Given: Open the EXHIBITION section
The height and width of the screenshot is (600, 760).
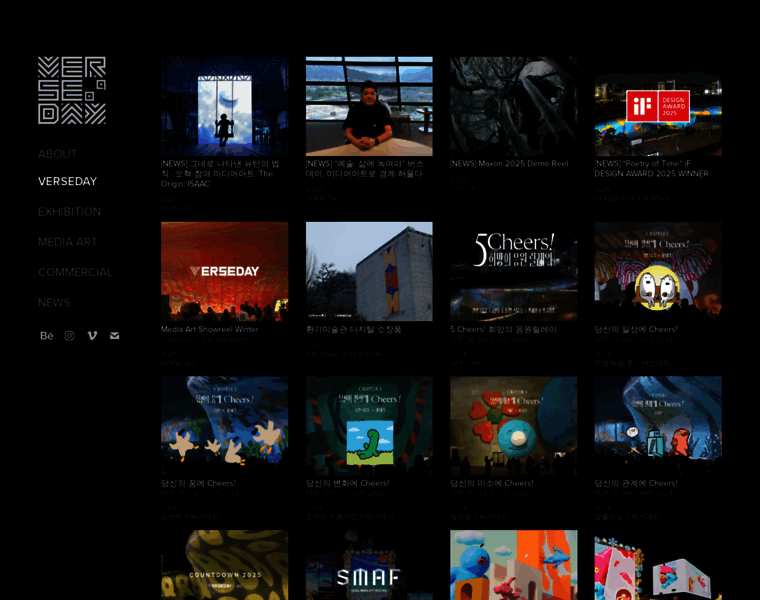Looking at the screenshot, I should pos(69,212).
